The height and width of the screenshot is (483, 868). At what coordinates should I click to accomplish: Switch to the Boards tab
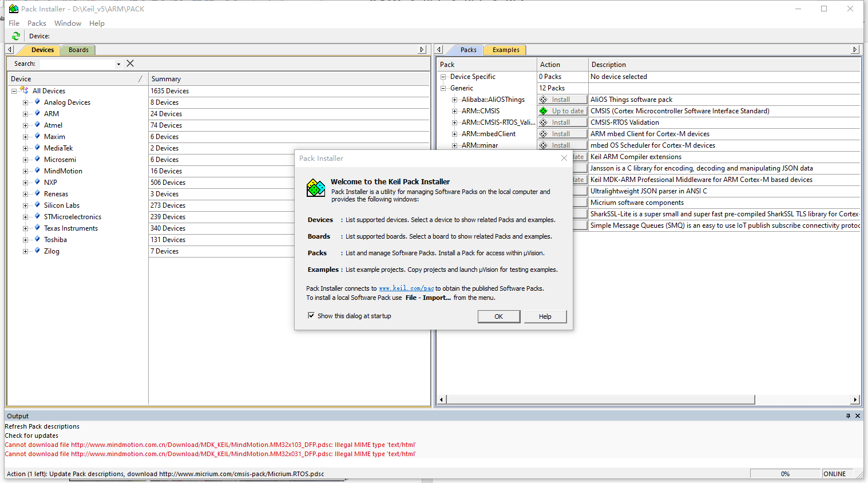pos(78,50)
